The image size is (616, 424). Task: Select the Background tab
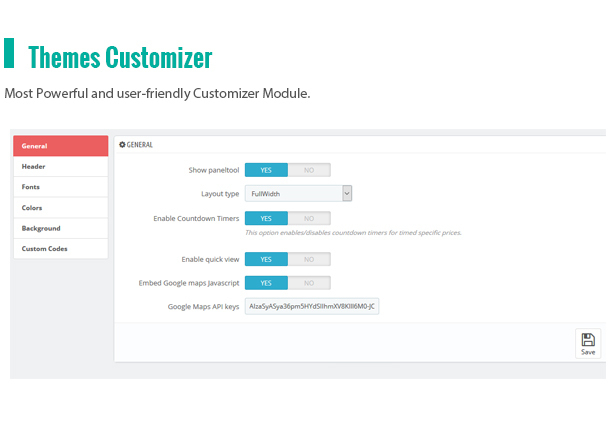pos(61,228)
